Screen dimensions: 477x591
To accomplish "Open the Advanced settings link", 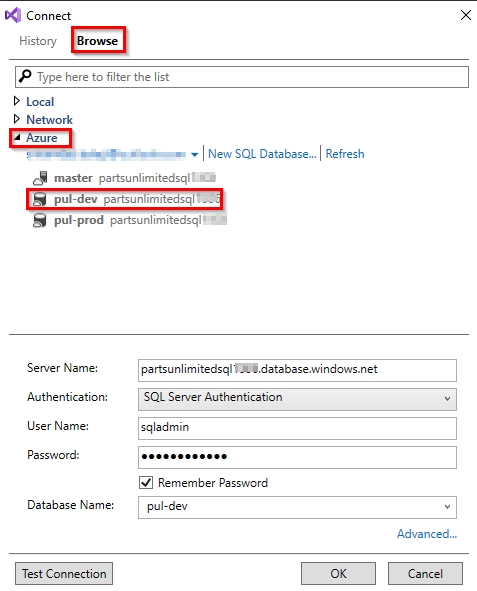I will click(x=427, y=534).
